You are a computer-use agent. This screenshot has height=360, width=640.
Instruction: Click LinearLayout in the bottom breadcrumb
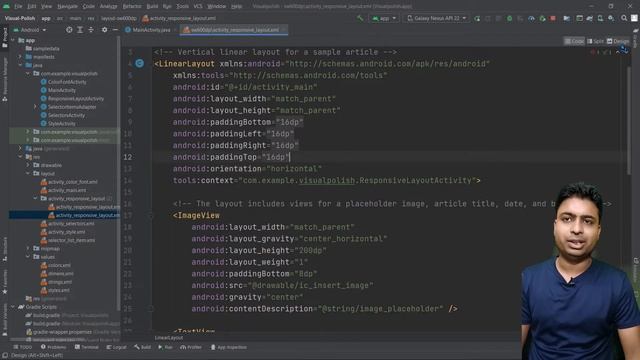point(169,338)
